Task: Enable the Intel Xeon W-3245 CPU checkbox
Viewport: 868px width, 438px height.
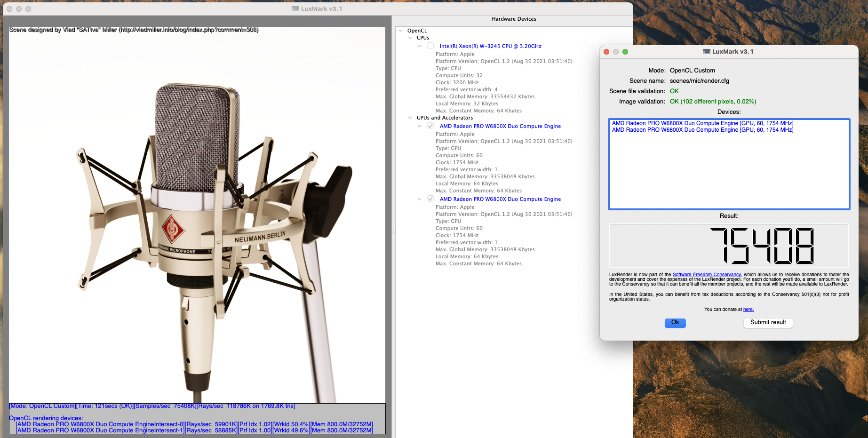Action: 430,46
